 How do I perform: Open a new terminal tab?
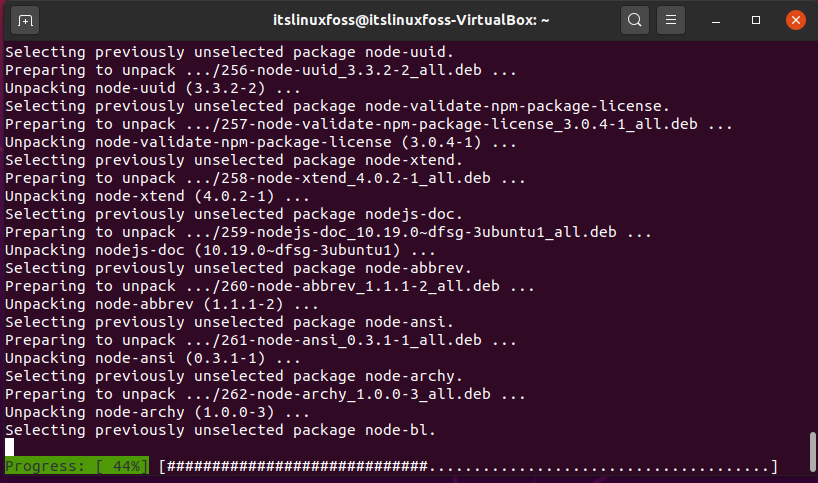pyautogui.click(x=25, y=21)
